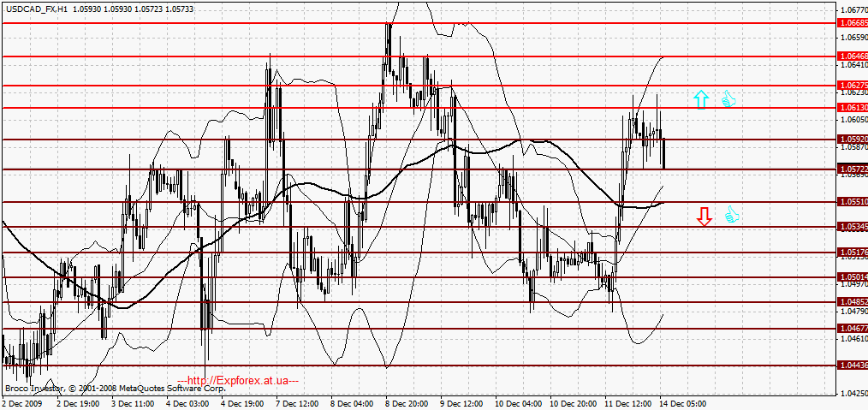Select the 1.0613 red price label
868x410 pixels.
[x=853, y=108]
